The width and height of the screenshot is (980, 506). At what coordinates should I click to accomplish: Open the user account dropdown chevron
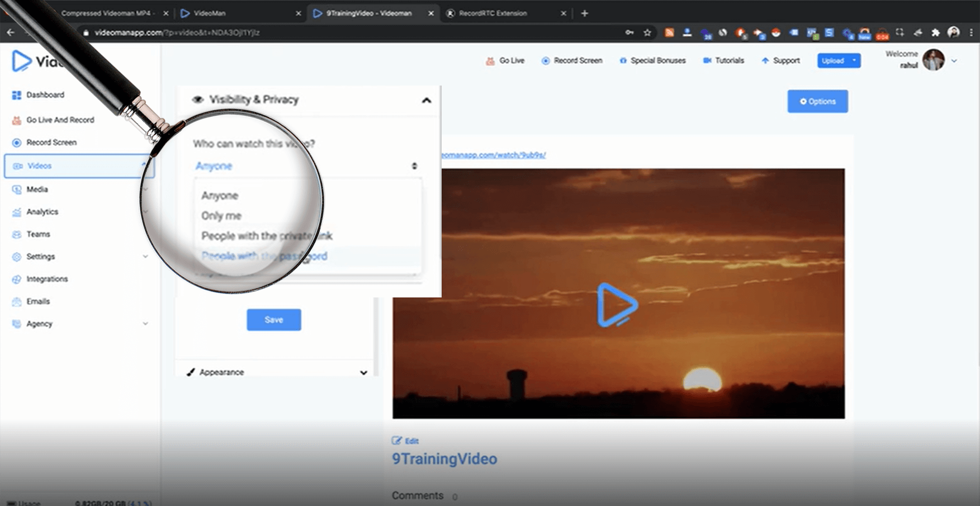pos(954,61)
